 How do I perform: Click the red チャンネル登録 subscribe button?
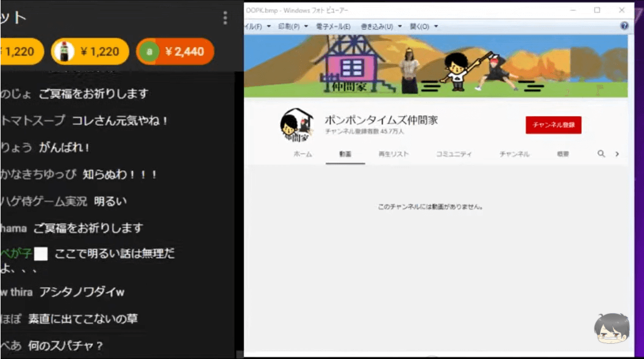point(553,124)
